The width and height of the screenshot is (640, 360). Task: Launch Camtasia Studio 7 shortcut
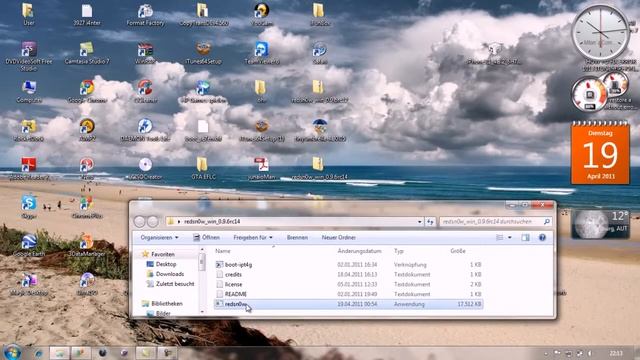(87, 53)
